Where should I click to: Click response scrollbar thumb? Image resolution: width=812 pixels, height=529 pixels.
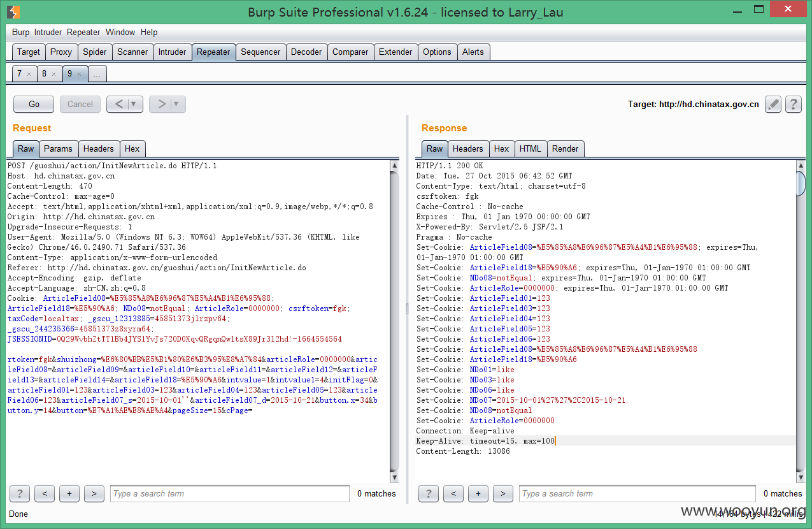click(x=801, y=185)
